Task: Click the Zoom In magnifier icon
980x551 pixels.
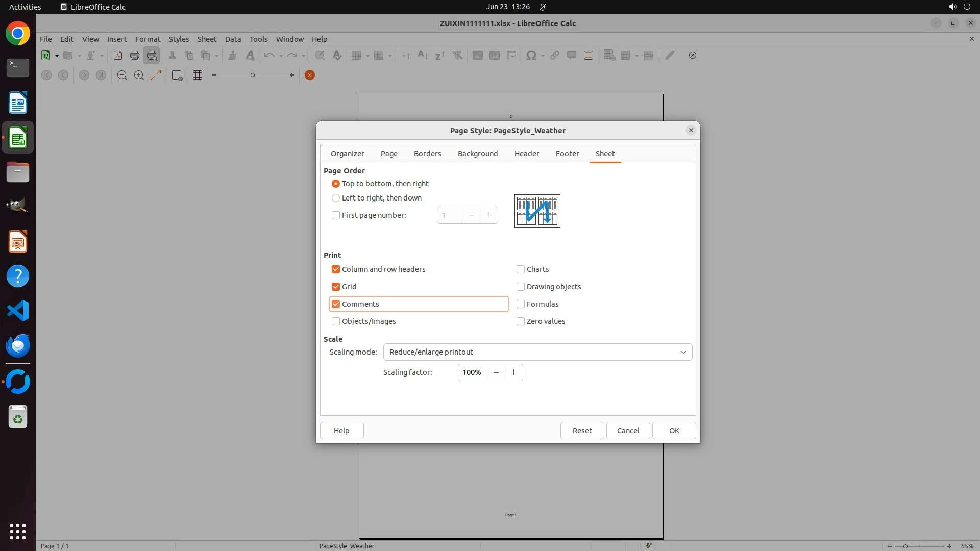Action: [x=139, y=76]
